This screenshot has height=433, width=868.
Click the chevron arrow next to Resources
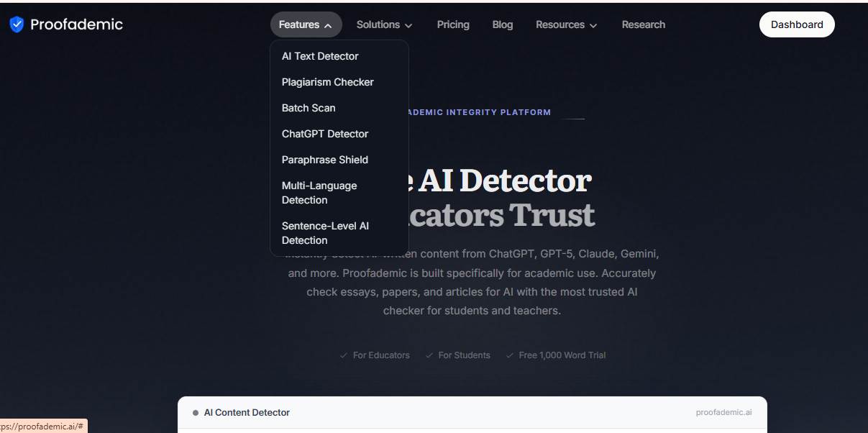(593, 25)
